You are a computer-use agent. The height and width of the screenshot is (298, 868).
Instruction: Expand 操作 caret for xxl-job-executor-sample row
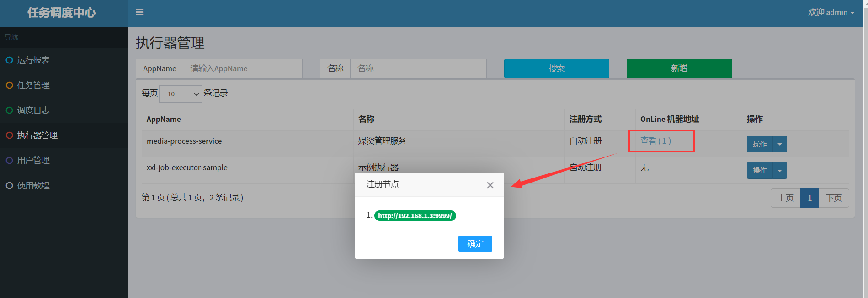(x=780, y=171)
